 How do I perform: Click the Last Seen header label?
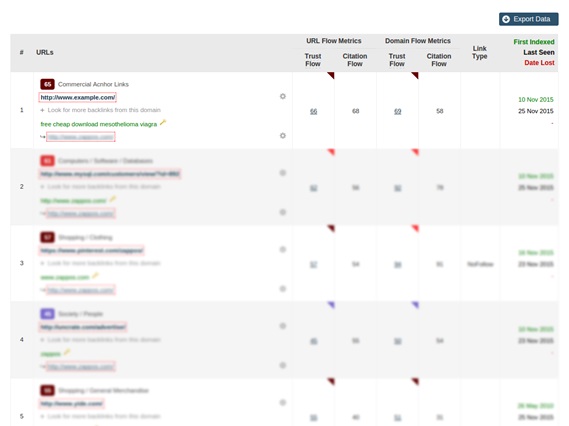click(539, 52)
